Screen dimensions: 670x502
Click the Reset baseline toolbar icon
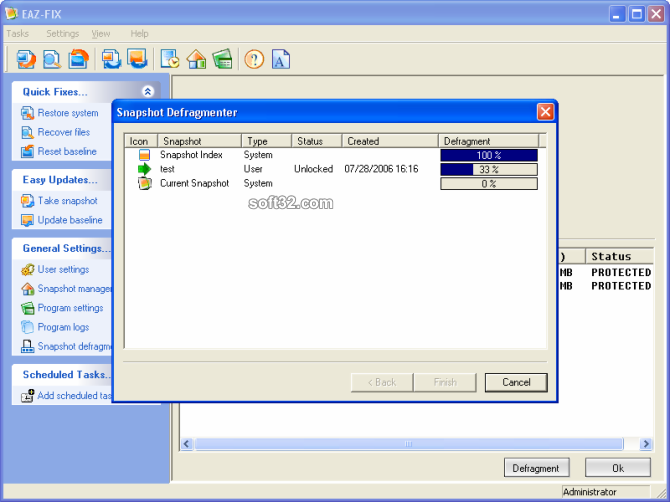coord(78,59)
